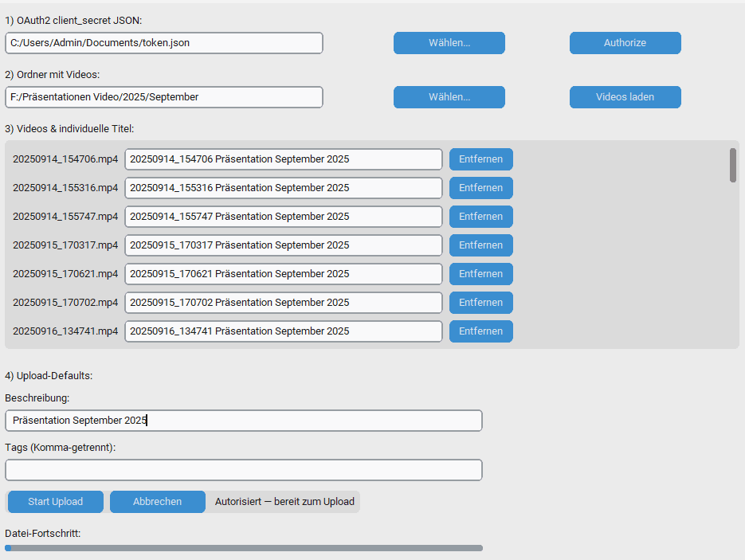
Task: Focus the Tags (Komma-getrennt) input field
Action: tap(243, 470)
